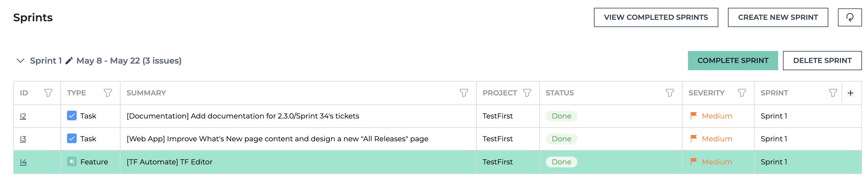Image resolution: width=868 pixels, height=189 pixels.
Task: Click the refresh icon button
Action: tap(849, 17)
